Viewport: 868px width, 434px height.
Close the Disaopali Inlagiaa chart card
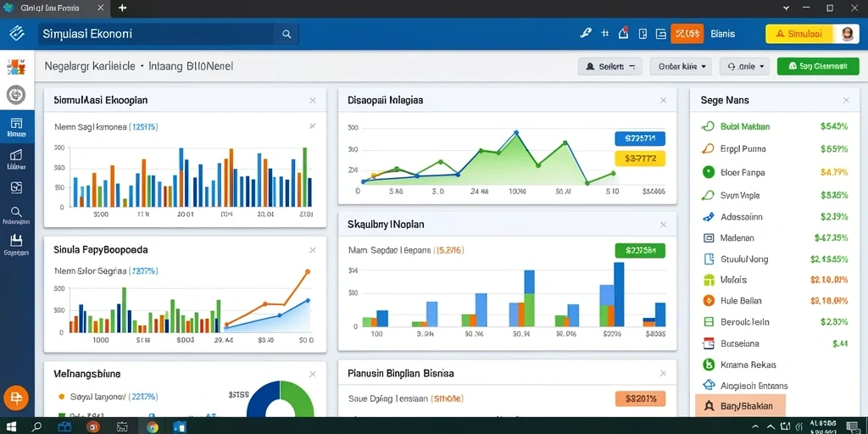(x=663, y=100)
